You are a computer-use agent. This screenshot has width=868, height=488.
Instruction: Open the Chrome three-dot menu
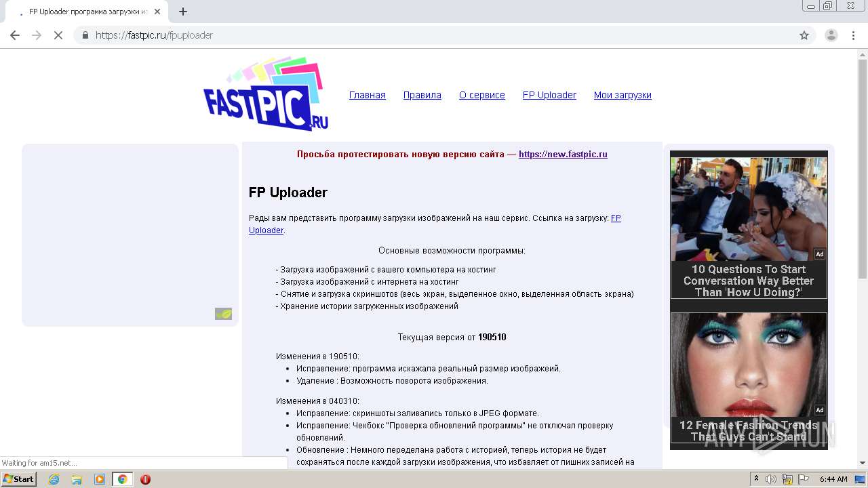tap(854, 35)
